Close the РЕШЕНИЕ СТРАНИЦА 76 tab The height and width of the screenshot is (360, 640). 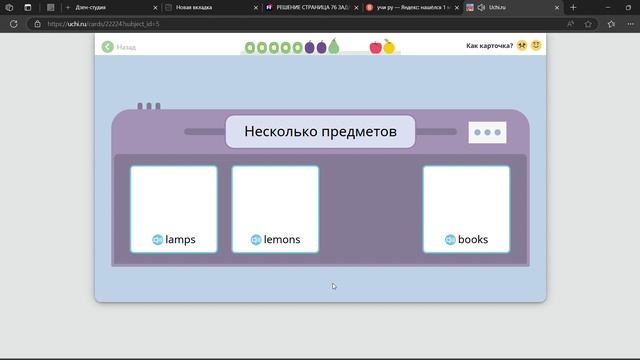(356, 8)
